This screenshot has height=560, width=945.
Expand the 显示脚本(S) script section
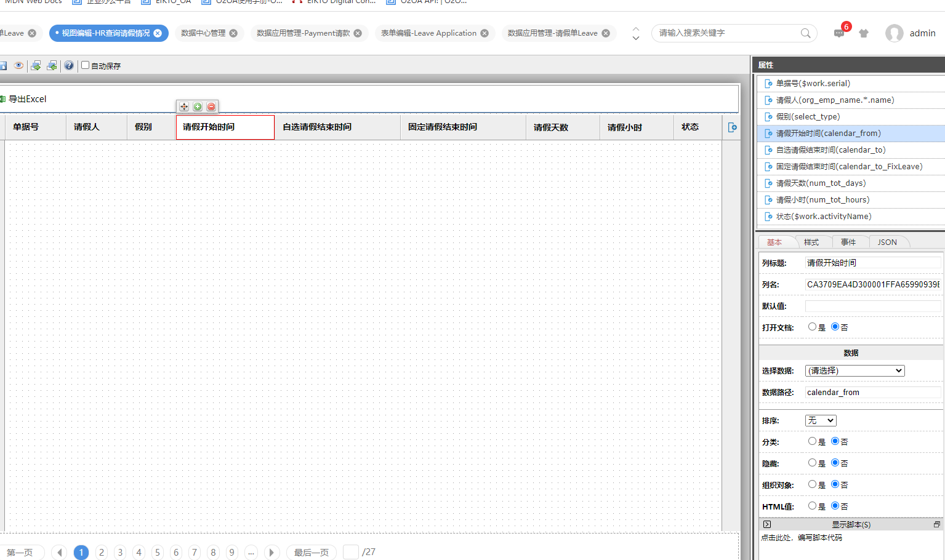click(x=851, y=524)
